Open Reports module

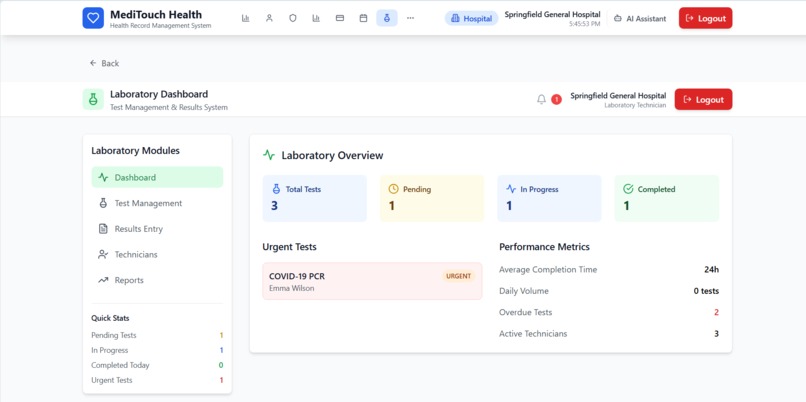click(x=157, y=280)
